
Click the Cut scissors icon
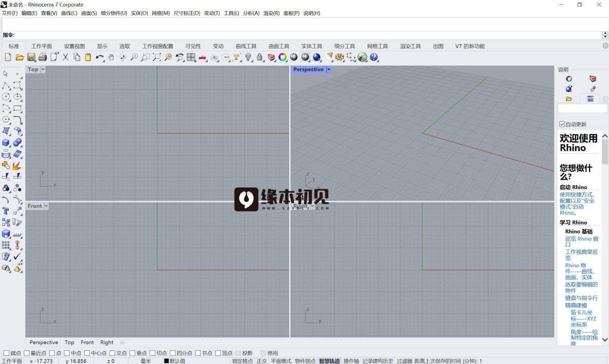(x=65, y=57)
